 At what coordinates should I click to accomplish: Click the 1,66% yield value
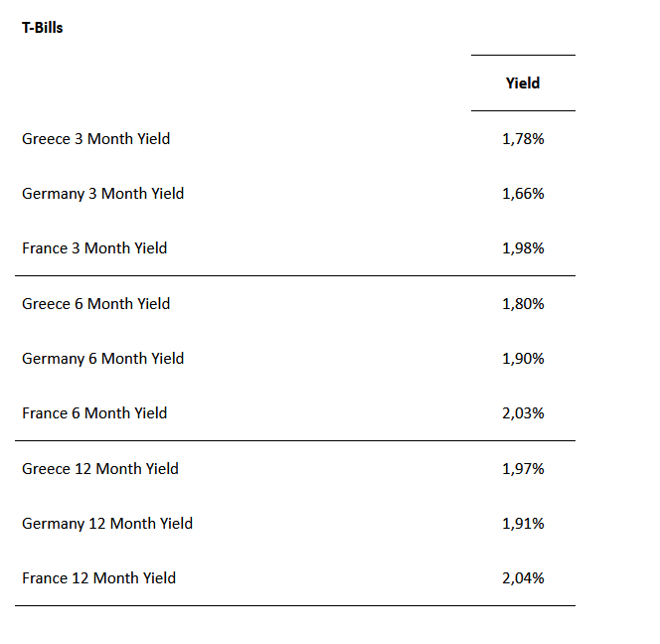[523, 194]
